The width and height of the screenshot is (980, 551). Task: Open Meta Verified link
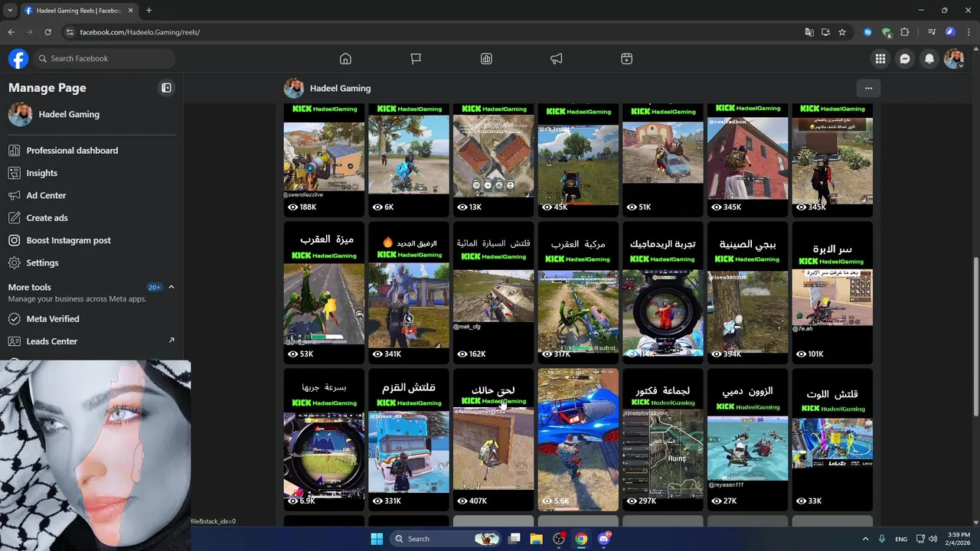(x=53, y=319)
